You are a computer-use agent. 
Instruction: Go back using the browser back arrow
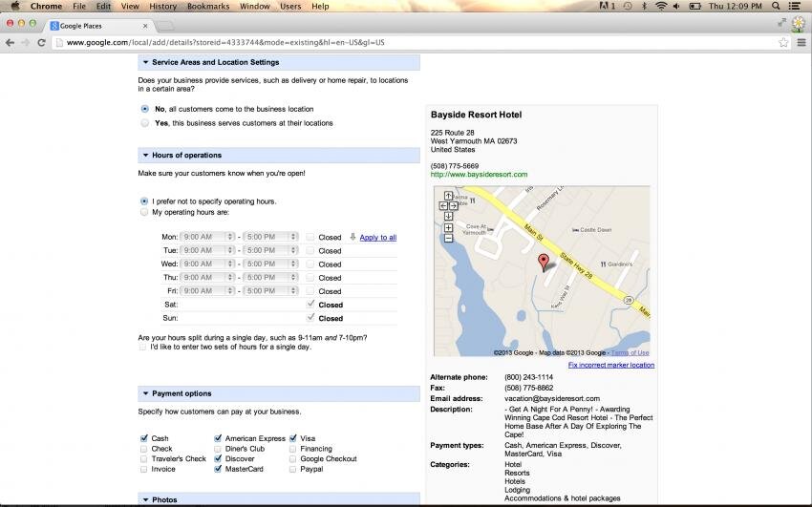click(10, 42)
